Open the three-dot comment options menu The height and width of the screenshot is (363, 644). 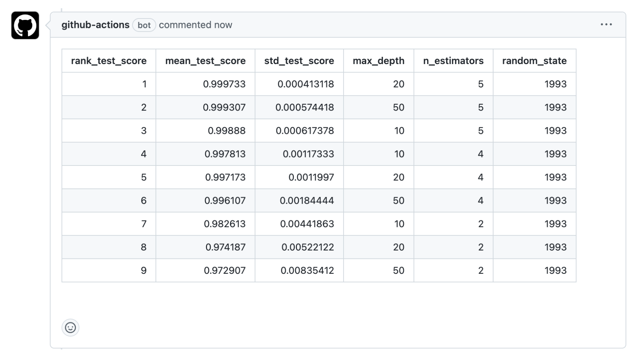click(x=606, y=24)
